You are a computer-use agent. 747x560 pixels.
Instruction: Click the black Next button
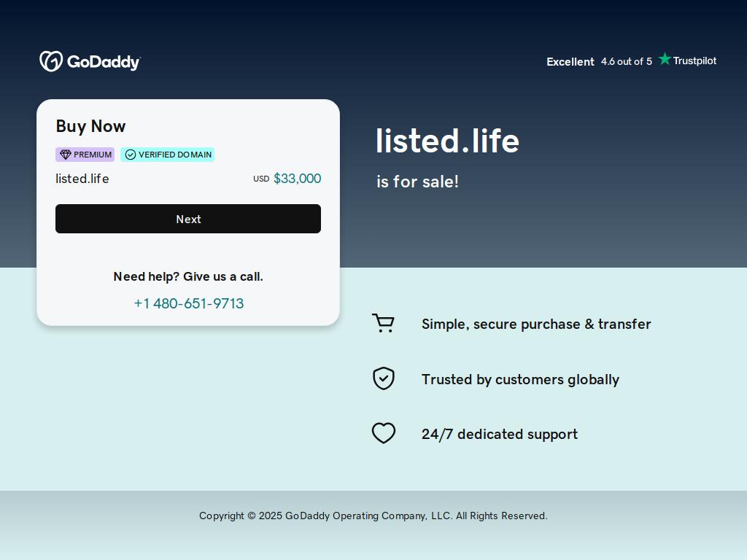click(x=188, y=219)
